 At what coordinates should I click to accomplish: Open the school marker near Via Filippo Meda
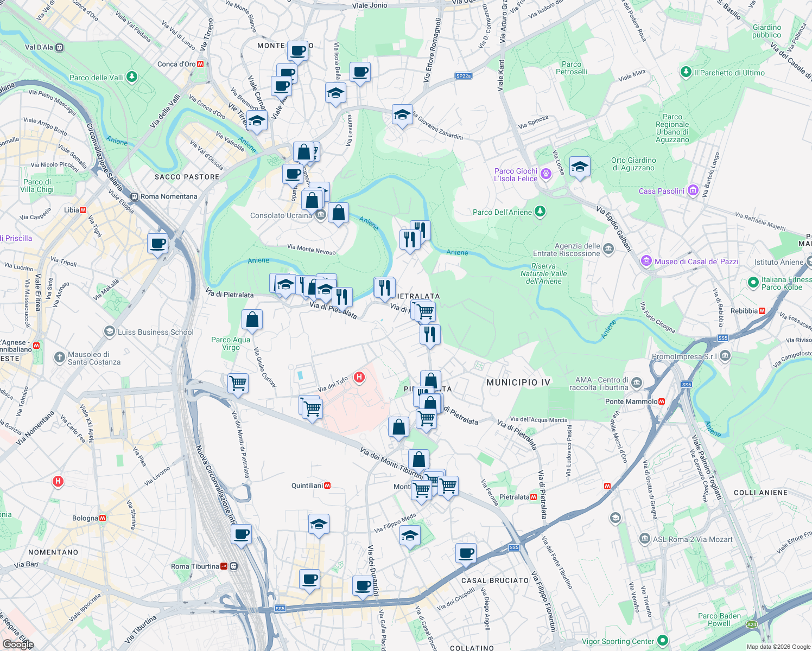click(410, 536)
